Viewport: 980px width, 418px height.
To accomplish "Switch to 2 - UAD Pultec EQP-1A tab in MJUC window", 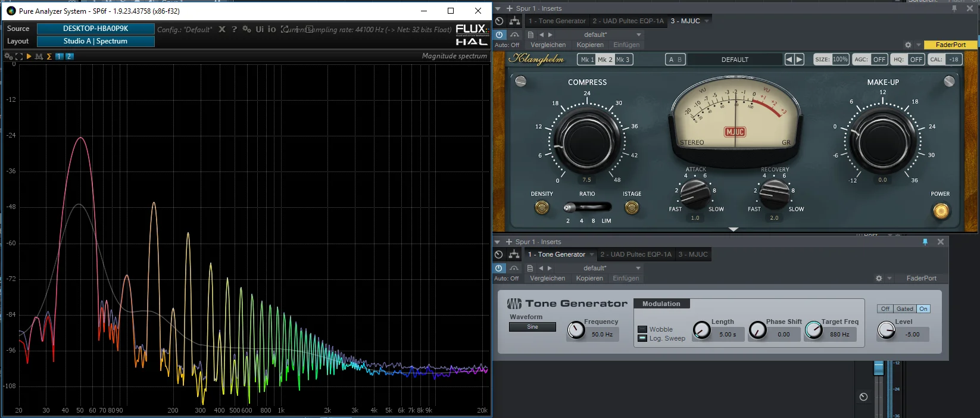I will point(628,21).
